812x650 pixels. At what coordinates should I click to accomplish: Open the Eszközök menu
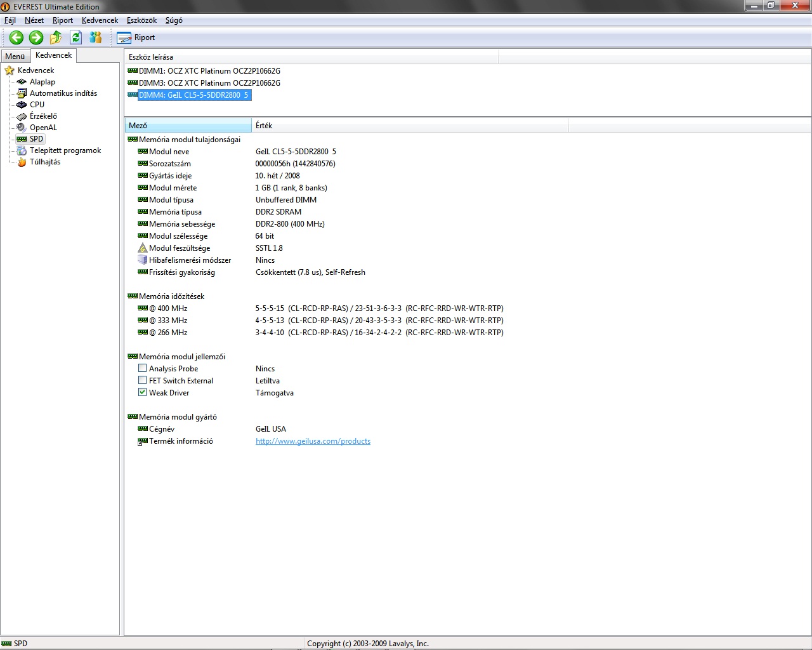(141, 20)
